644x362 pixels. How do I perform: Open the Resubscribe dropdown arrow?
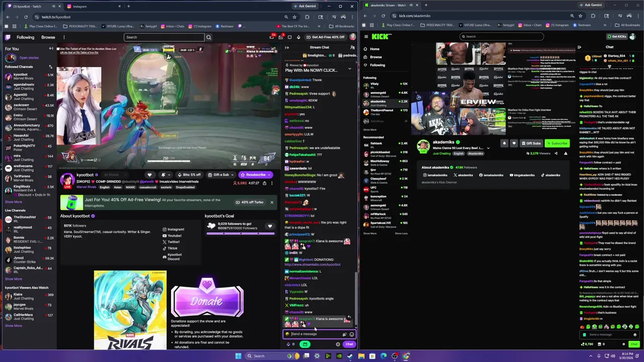269,175
